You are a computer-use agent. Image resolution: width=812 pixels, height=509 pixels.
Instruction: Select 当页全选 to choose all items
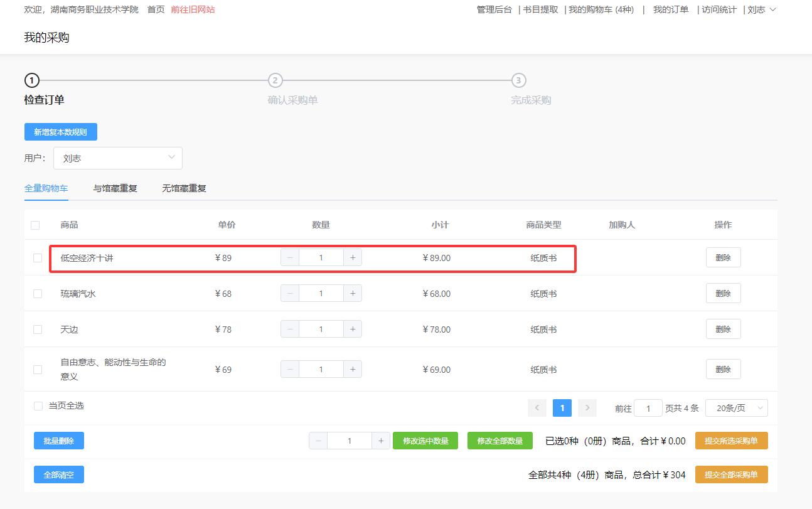38,405
